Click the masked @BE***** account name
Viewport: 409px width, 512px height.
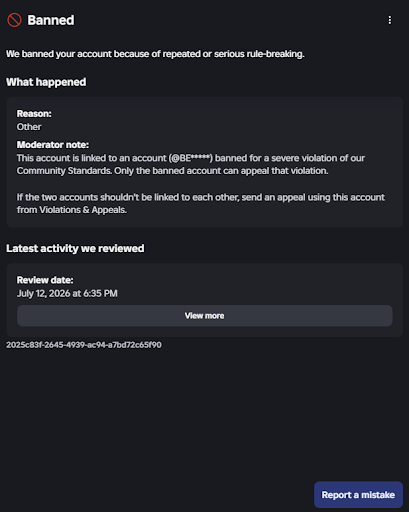(x=190, y=158)
